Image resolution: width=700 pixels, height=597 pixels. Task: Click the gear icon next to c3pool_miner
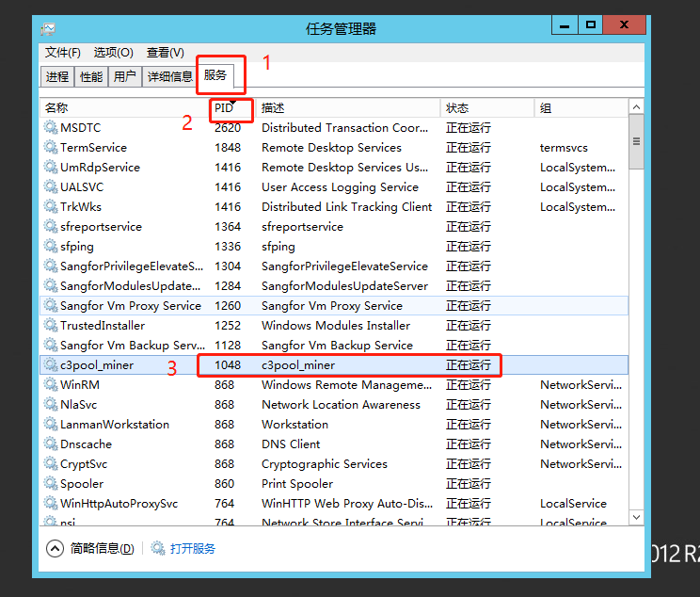51,364
